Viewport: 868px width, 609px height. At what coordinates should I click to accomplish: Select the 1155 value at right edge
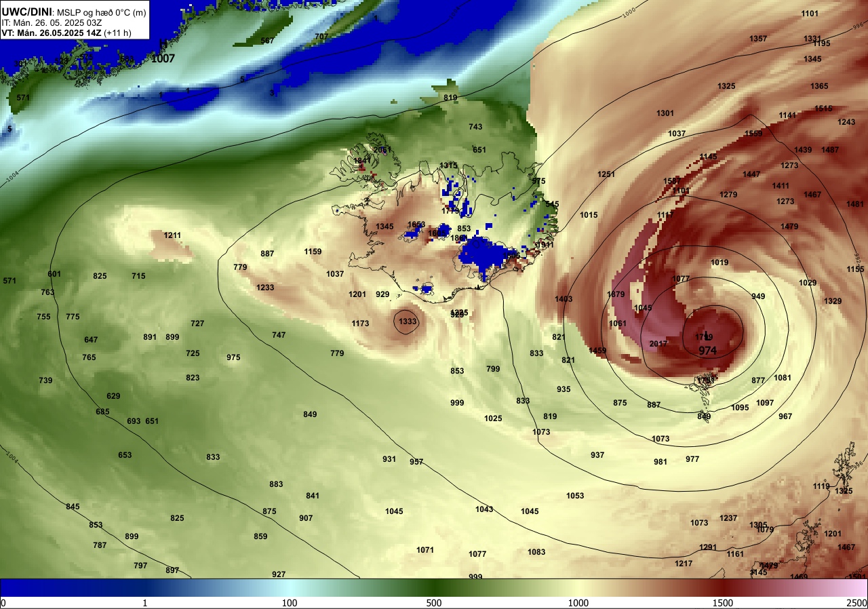tap(855, 269)
